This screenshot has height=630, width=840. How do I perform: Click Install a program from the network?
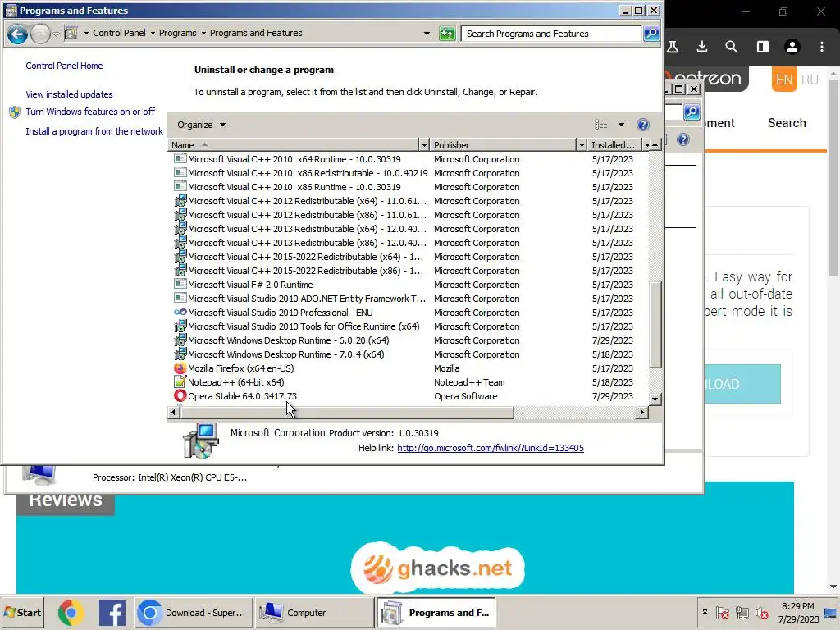pyautogui.click(x=94, y=131)
